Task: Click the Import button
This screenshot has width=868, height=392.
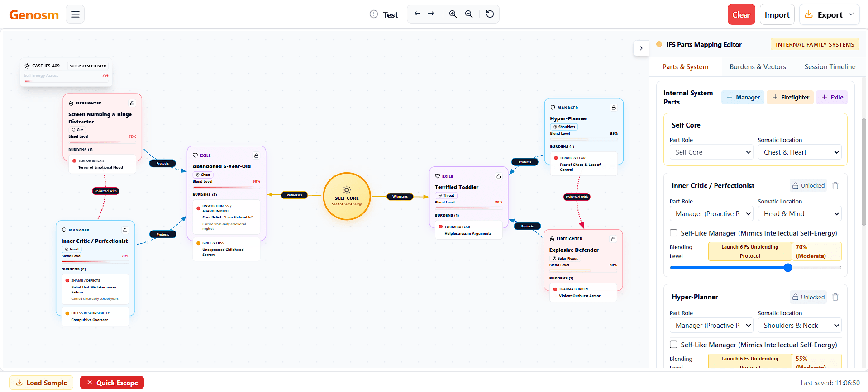Action: tap(777, 14)
